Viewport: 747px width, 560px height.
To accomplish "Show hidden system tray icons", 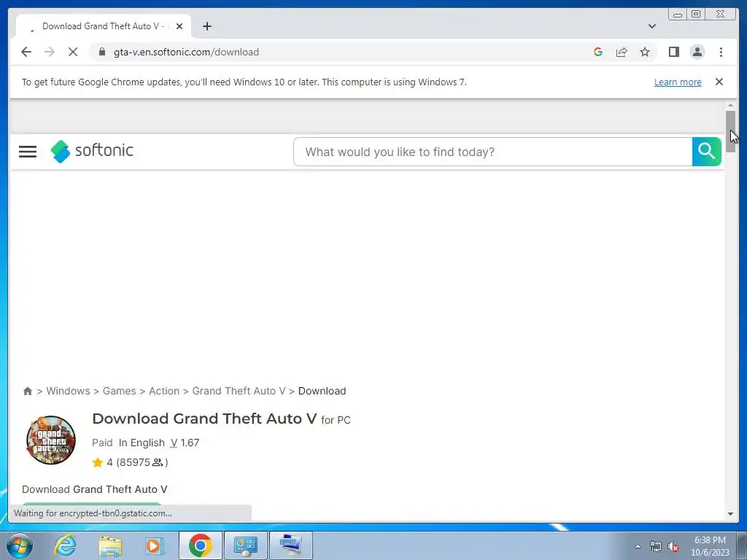I will point(638,546).
